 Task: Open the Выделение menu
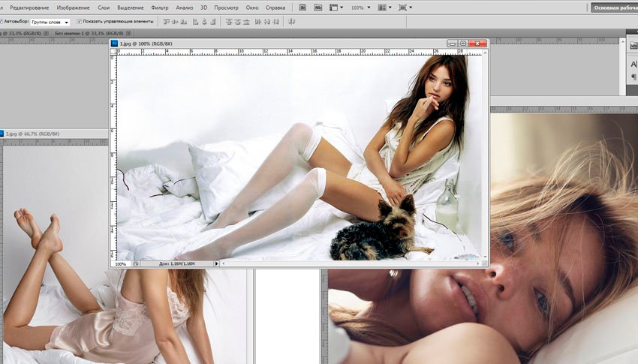click(x=130, y=8)
